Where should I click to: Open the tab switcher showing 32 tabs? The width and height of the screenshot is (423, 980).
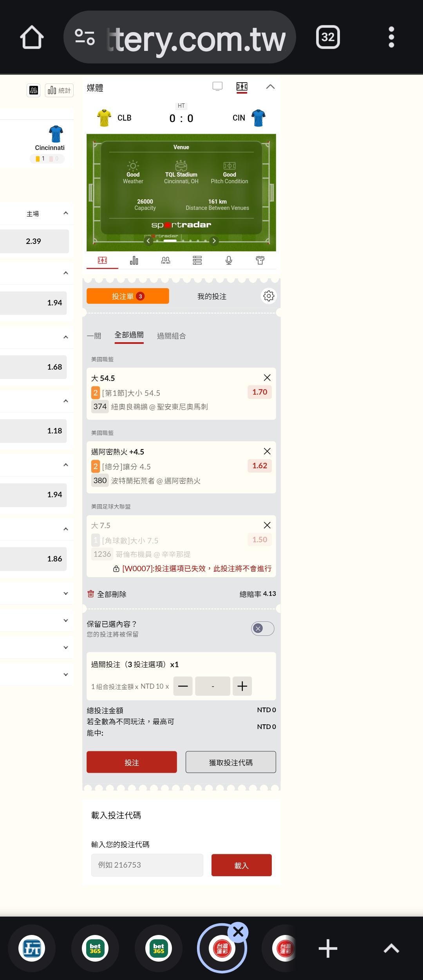point(328,37)
